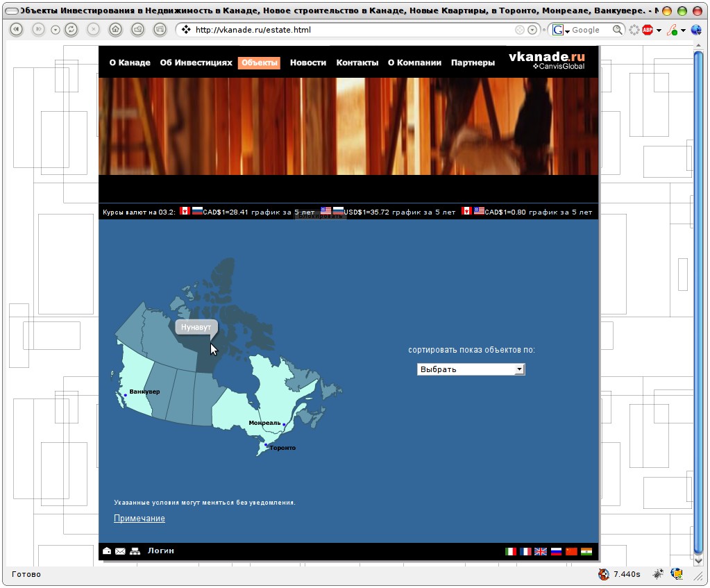The image size is (710, 588).
Task: Open the sitemap icon in footer
Action: tap(135, 551)
